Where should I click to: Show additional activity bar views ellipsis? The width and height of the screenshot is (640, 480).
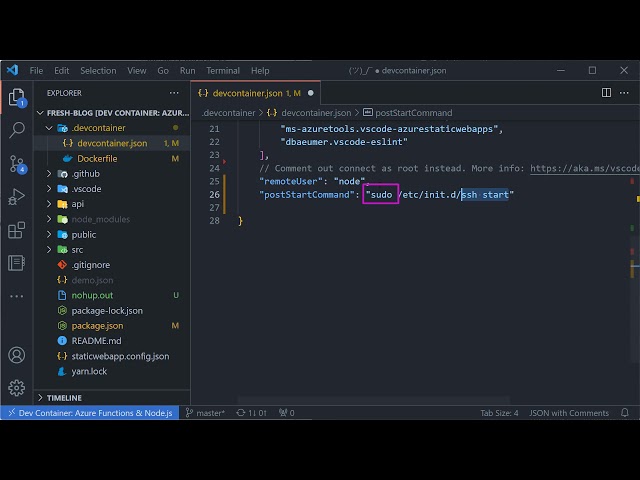(17, 296)
